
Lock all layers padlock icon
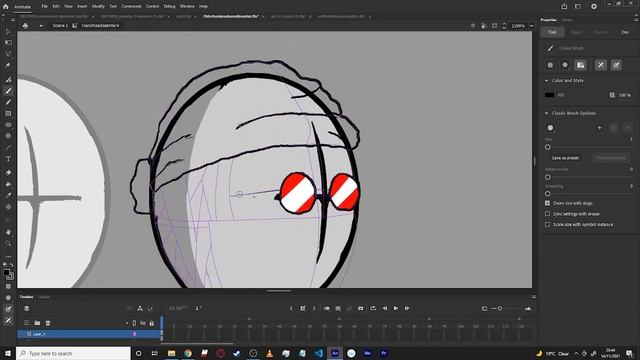pyautogui.click(x=151, y=323)
